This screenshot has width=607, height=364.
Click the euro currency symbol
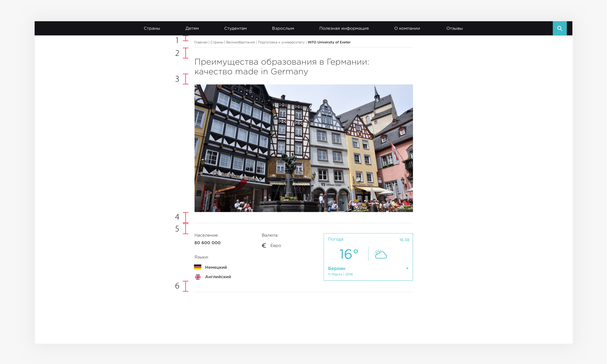(x=264, y=245)
